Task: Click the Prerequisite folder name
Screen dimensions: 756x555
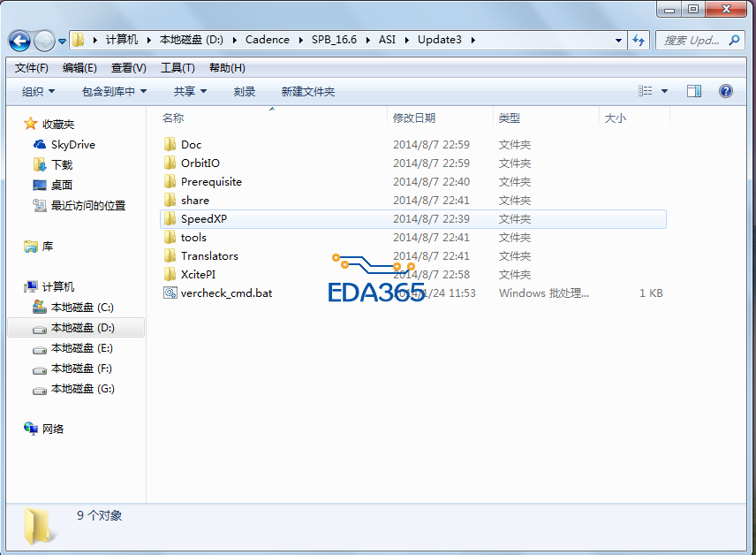Action: (211, 181)
